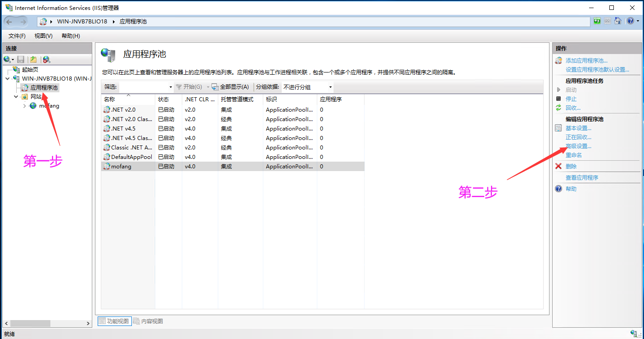Viewport: 644px width, 339px height.
Task: Click the mofang application pool icon
Action: coord(107,166)
